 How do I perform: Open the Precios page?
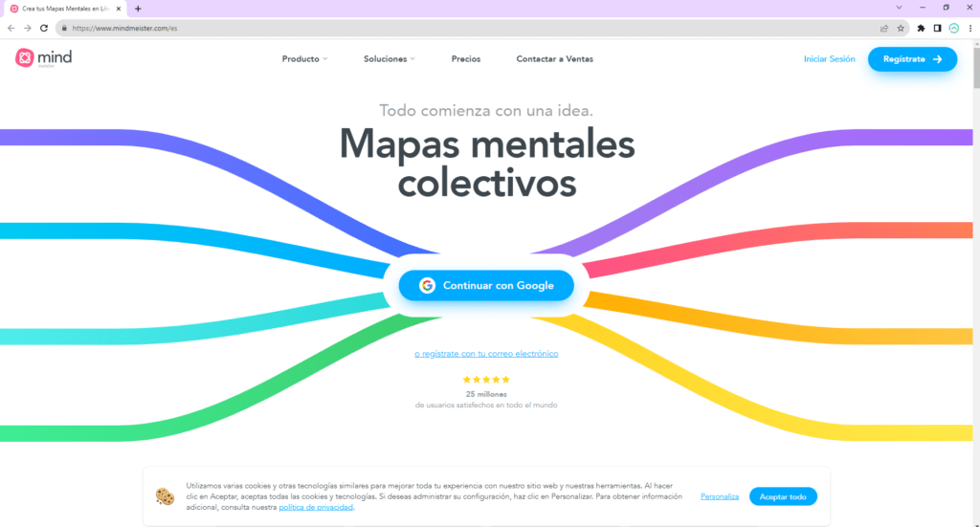[466, 58]
